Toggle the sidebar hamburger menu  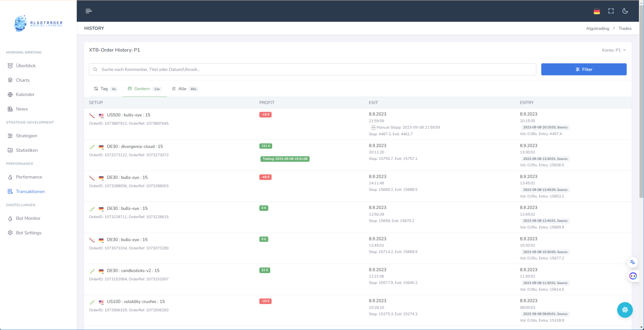89,11
